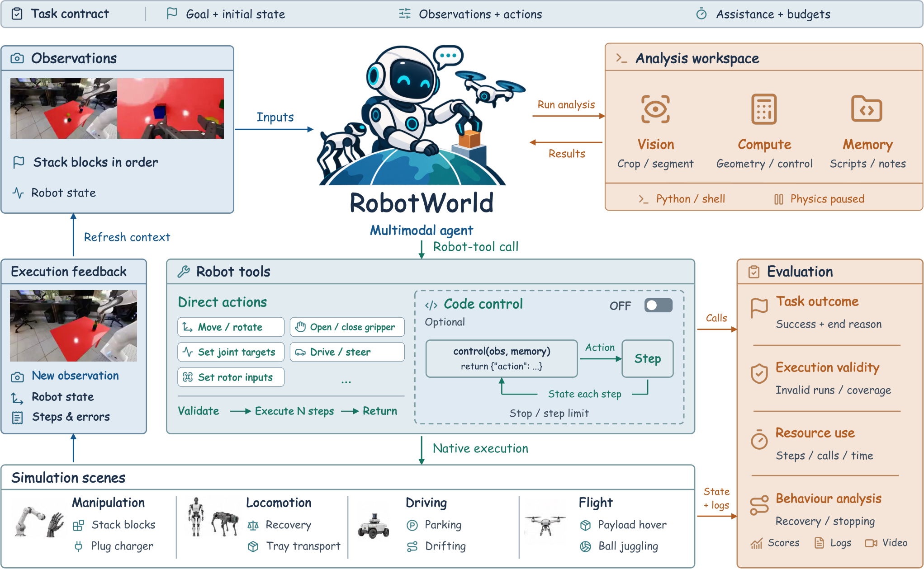Click the clipboard-check icon beside Task contract

17,14
